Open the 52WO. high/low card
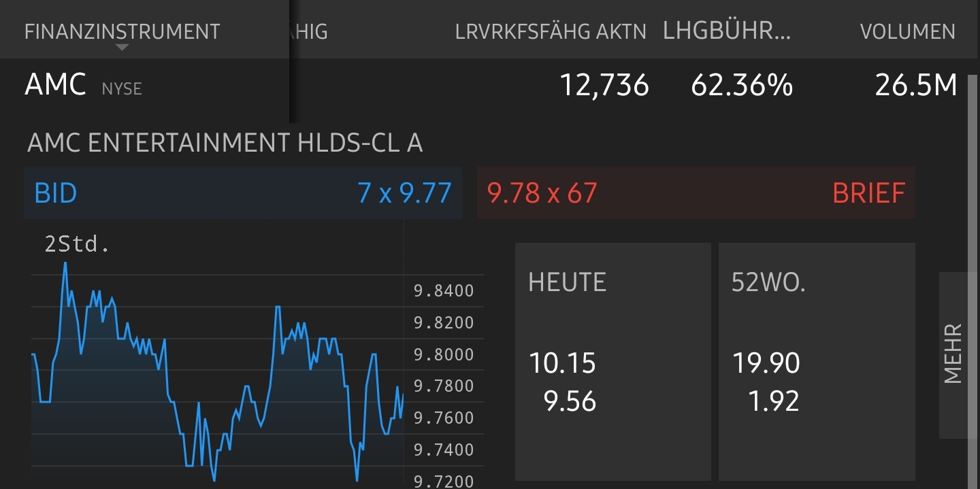The height and width of the screenshot is (489, 980). 817,362
